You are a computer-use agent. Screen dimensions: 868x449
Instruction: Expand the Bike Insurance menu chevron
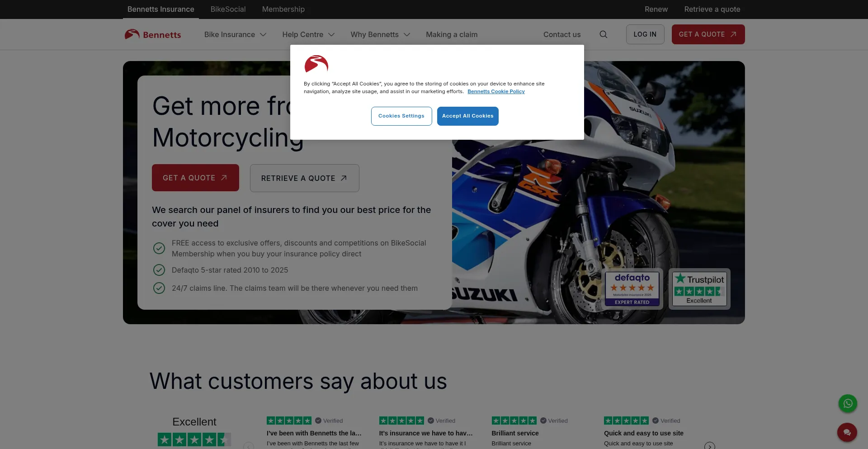(x=263, y=35)
